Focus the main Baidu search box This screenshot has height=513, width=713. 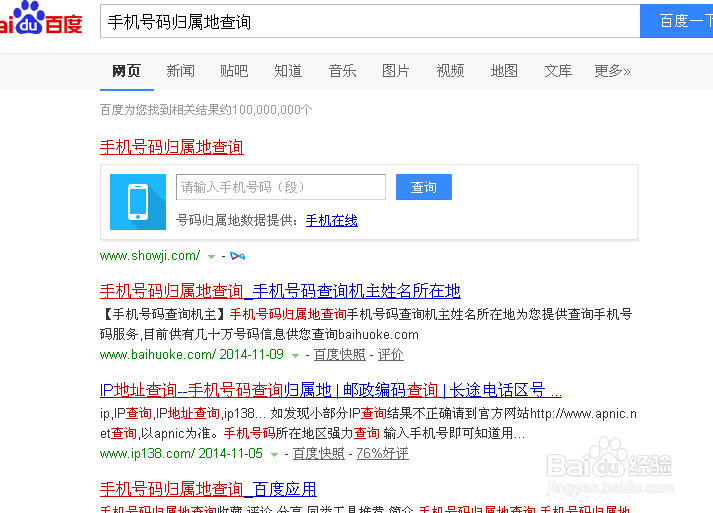pos(370,21)
